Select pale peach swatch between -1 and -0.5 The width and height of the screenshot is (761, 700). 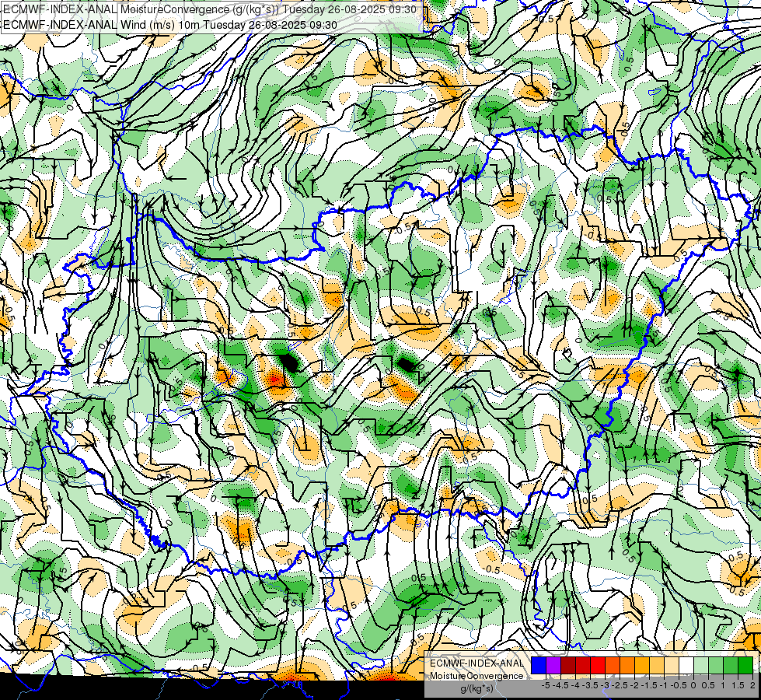point(672,666)
